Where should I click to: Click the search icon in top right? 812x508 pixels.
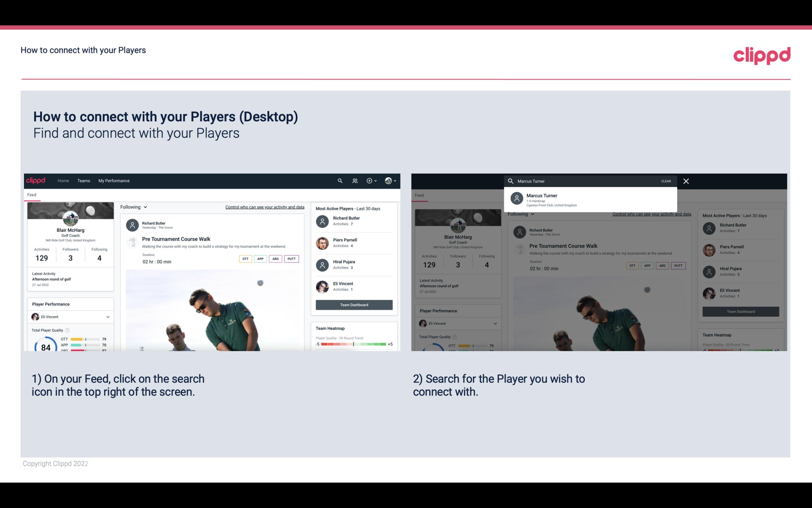[340, 180]
